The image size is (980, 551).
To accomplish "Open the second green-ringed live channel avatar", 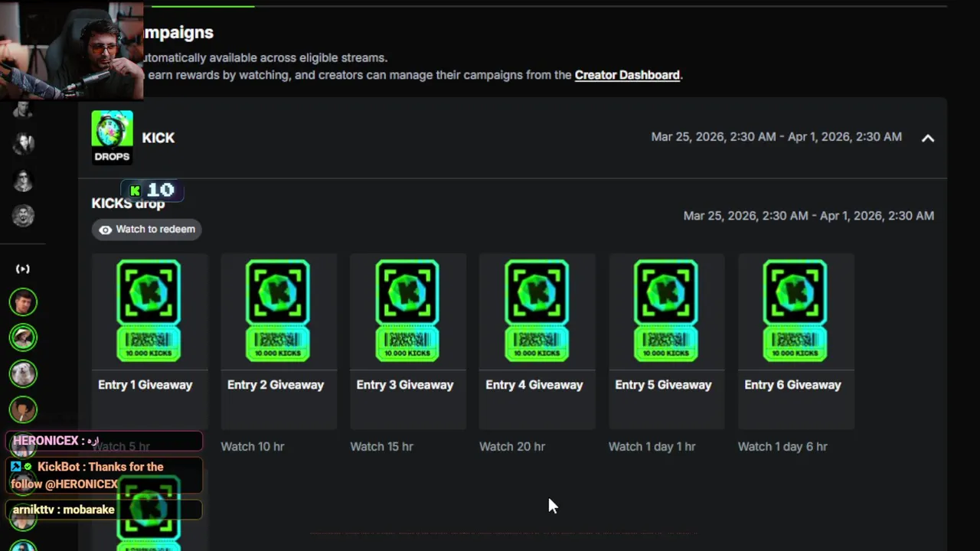I will pos(23,337).
